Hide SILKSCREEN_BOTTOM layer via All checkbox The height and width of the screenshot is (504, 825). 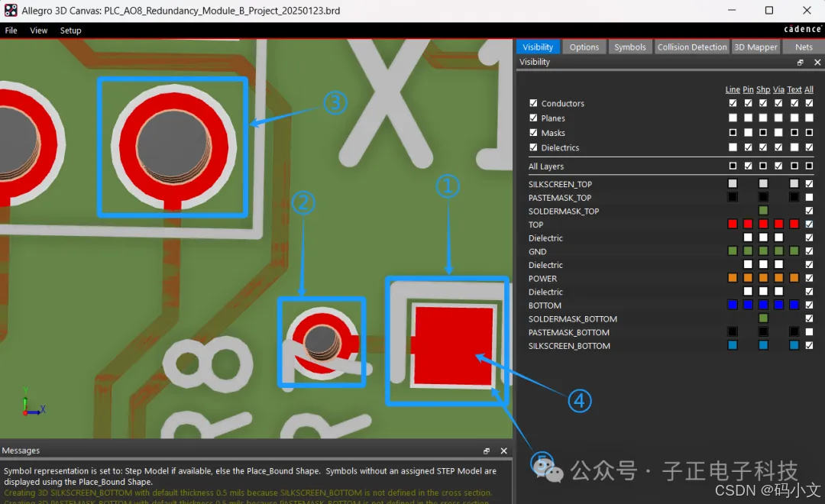[809, 346]
